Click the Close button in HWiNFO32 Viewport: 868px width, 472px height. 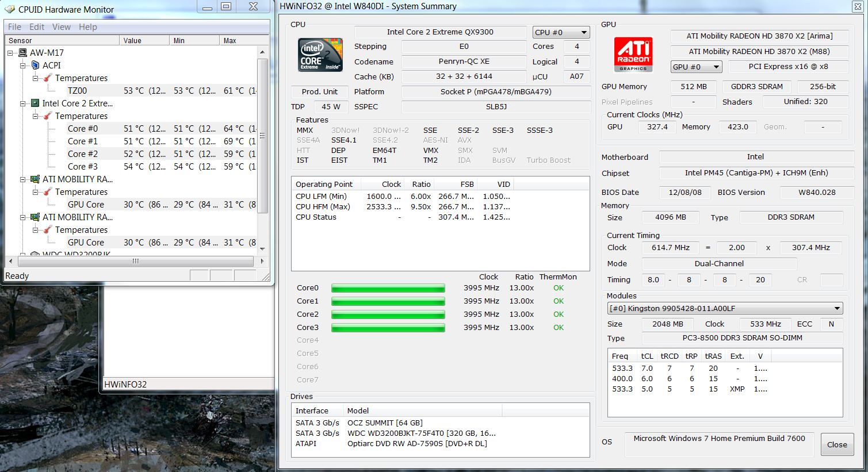click(837, 444)
